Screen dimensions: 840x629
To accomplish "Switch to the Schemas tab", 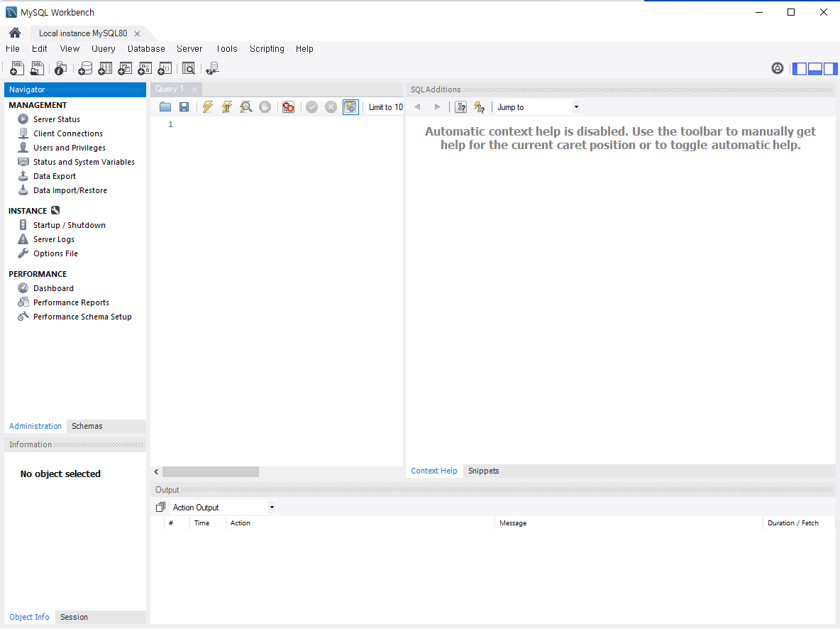I will click(87, 426).
